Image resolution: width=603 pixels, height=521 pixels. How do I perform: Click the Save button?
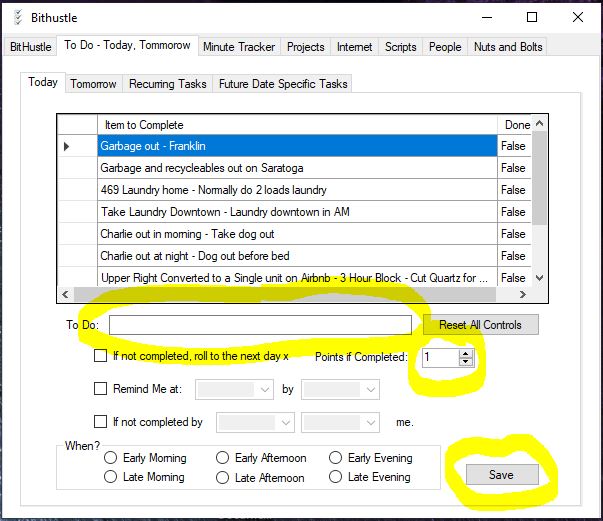point(502,475)
